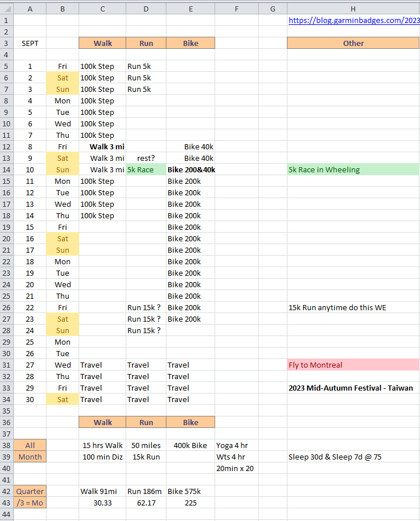Click the Quarter label cell
This screenshot has width=420, height=521.
pos(29,491)
